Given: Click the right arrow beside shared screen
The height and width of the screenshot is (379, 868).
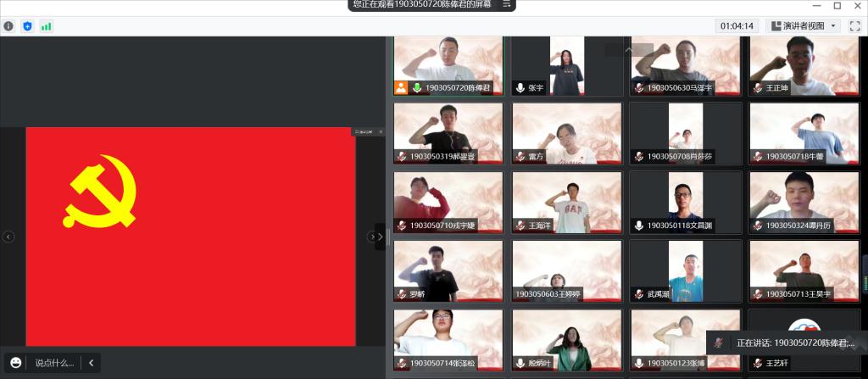Looking at the screenshot, I should [371, 237].
